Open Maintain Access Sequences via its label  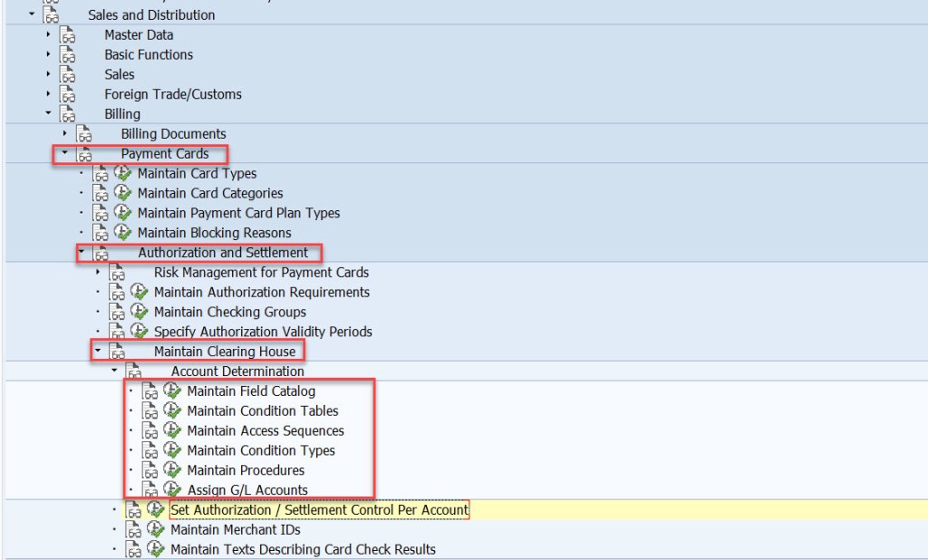click(x=265, y=430)
